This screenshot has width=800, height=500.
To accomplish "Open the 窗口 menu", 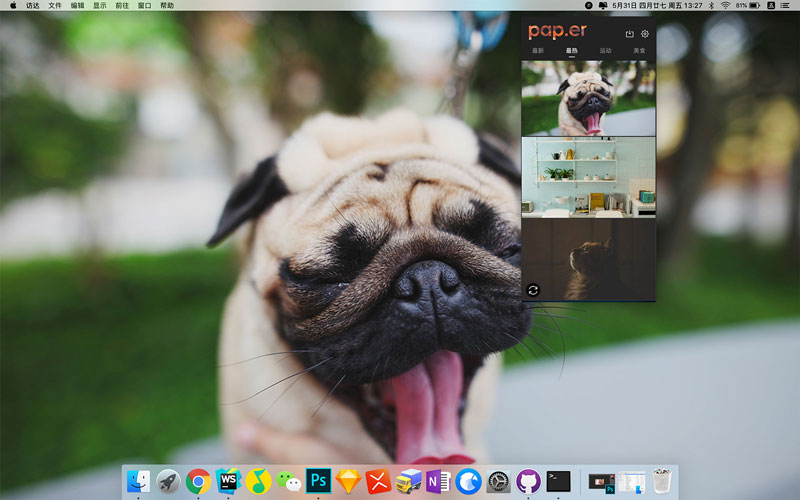I will point(144,5).
